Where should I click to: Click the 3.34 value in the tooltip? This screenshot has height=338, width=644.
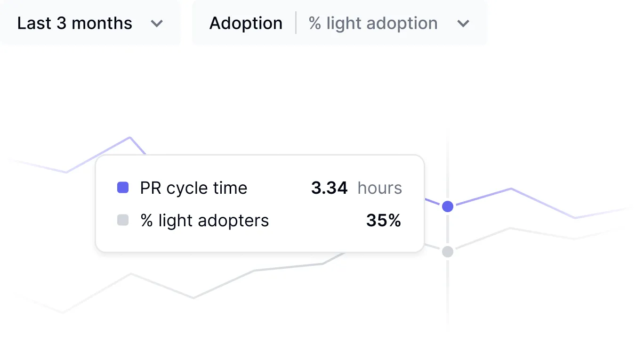tap(329, 188)
